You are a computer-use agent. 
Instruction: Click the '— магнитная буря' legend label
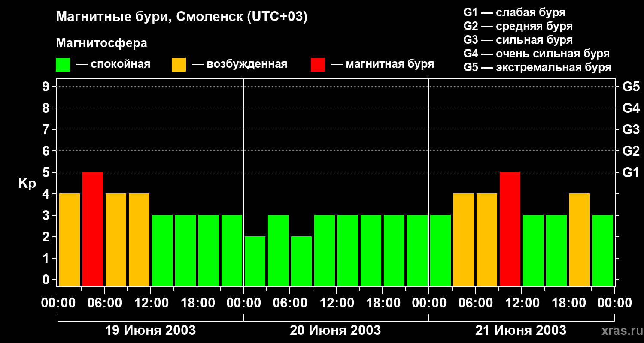click(383, 64)
